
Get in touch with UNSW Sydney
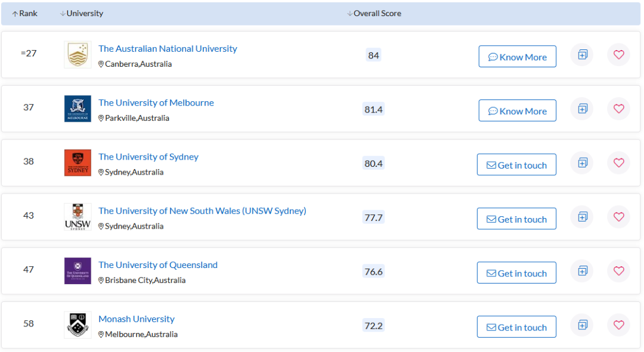click(516, 219)
